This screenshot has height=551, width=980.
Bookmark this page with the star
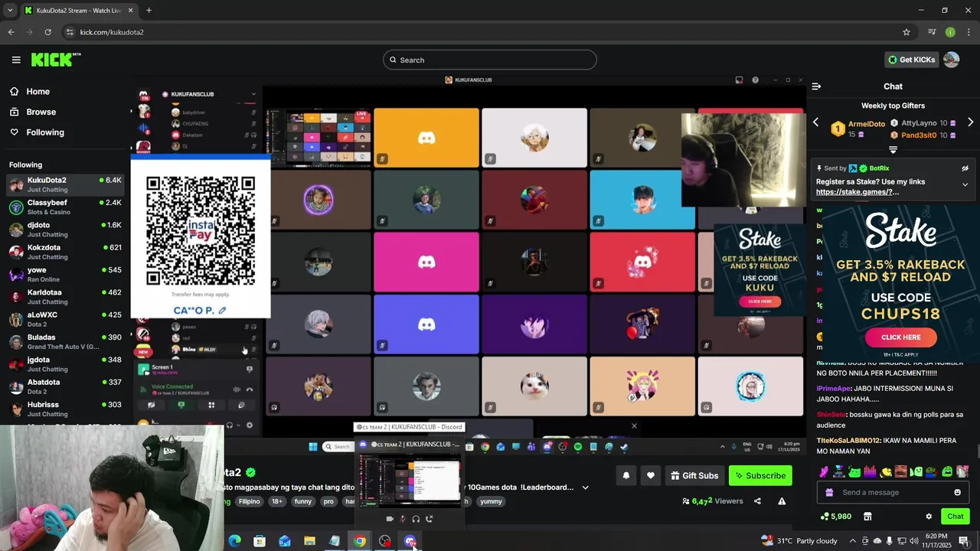click(x=906, y=32)
